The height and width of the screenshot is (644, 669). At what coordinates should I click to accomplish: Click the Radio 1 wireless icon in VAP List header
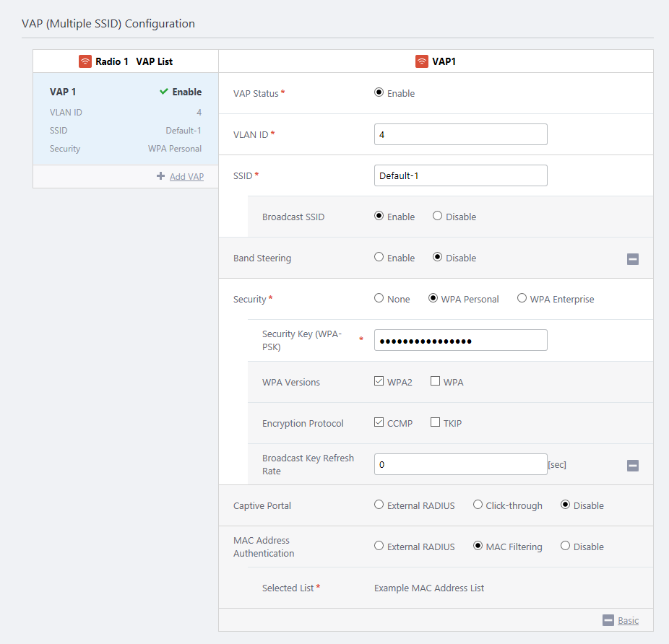(85, 61)
